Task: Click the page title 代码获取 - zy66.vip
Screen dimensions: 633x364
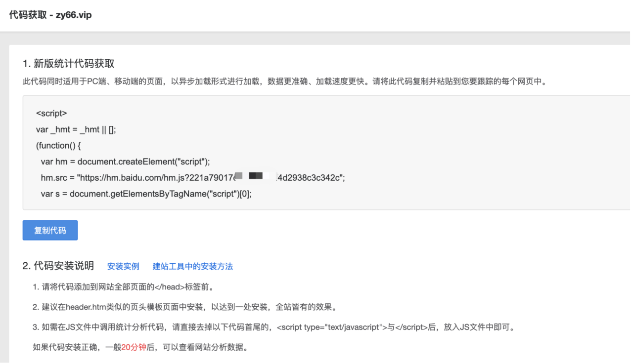Action: pyautogui.click(x=50, y=15)
